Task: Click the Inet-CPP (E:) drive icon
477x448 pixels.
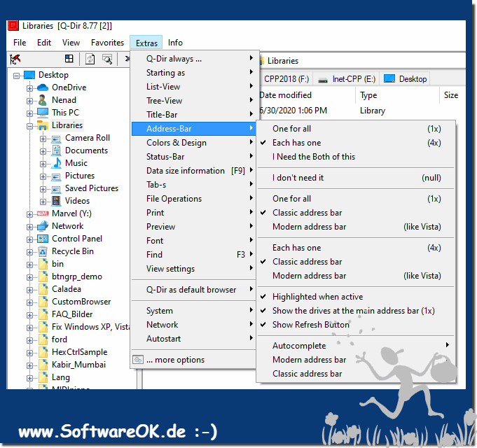Action: (x=323, y=80)
